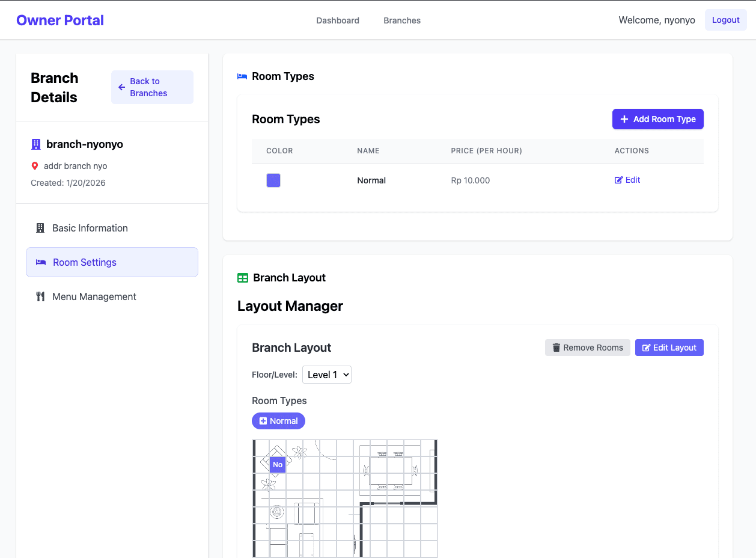Click the Logout button
This screenshot has width=756, height=558.
coord(725,20)
